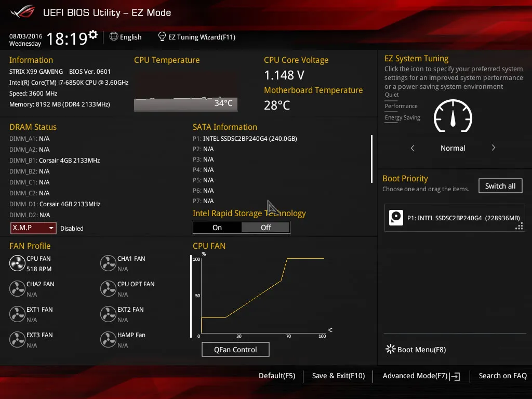Viewport: 532px width, 399px height.
Task: Click the HAMP Fan fan icon
Action: 108,340
